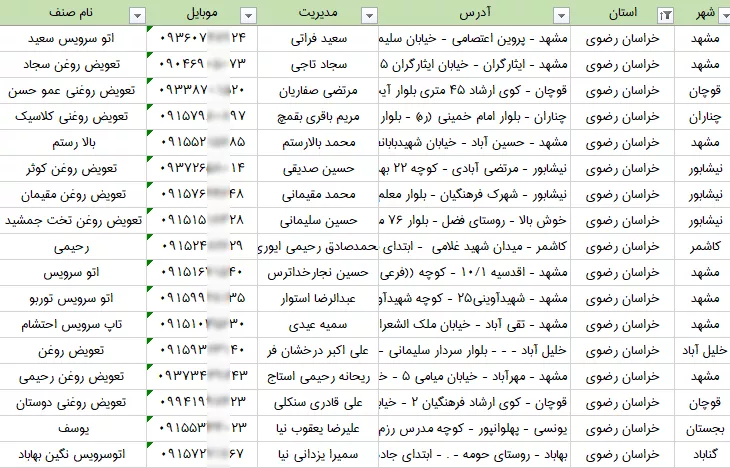Select manager cell عبدالرضا استوار
730x468 pixels.
pyautogui.click(x=318, y=298)
